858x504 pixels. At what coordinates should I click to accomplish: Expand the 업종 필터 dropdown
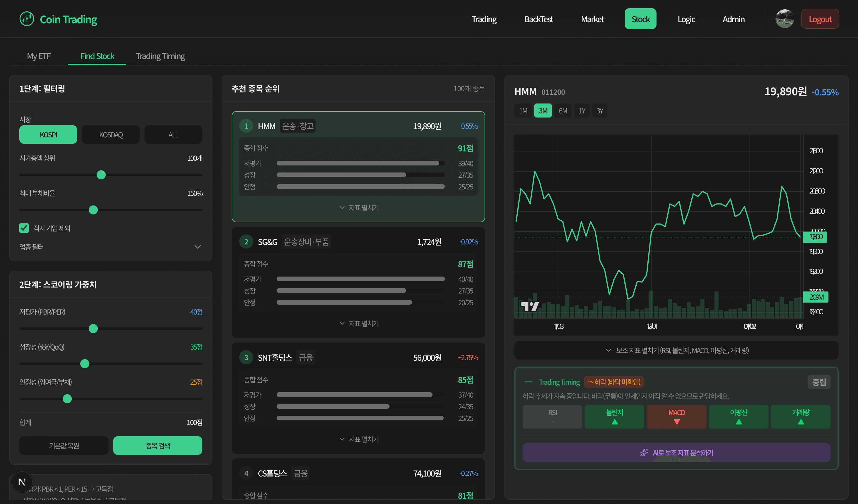111,247
